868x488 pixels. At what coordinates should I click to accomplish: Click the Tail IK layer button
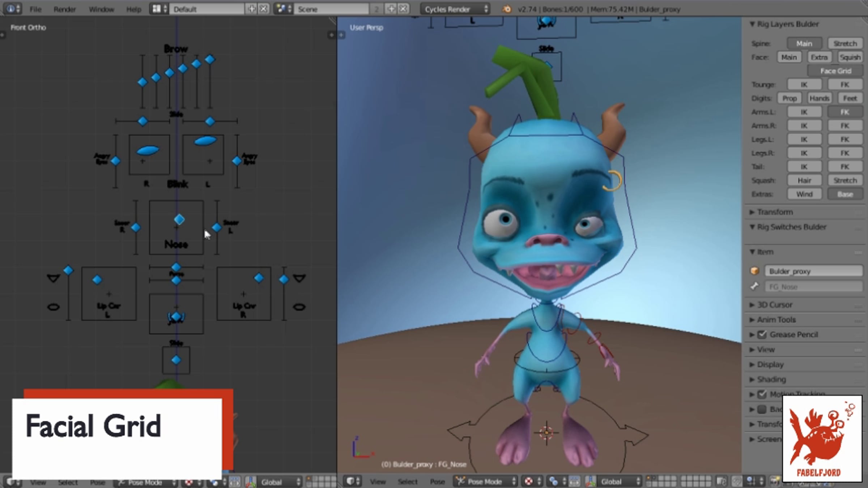(x=804, y=167)
